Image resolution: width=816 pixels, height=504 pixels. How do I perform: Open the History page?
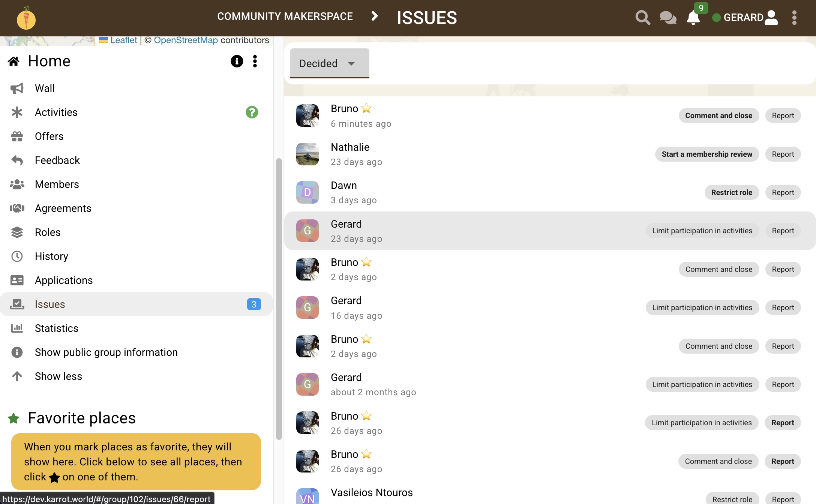51,256
